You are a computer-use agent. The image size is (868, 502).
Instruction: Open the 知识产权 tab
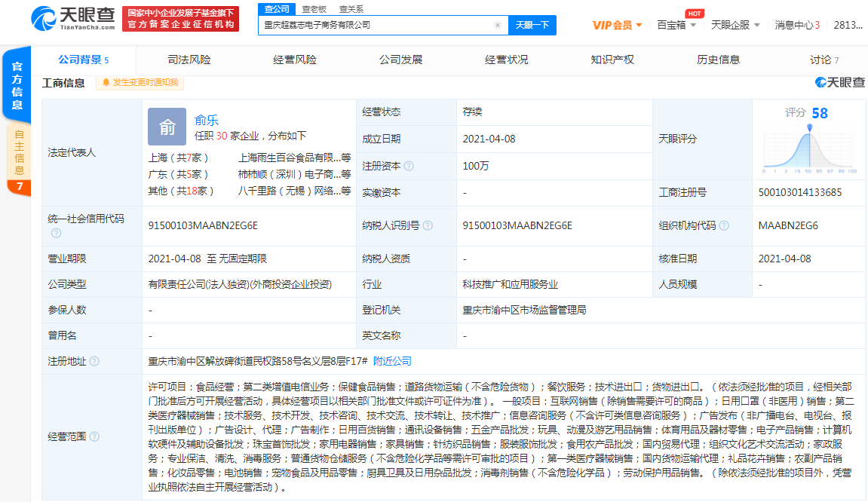point(612,60)
